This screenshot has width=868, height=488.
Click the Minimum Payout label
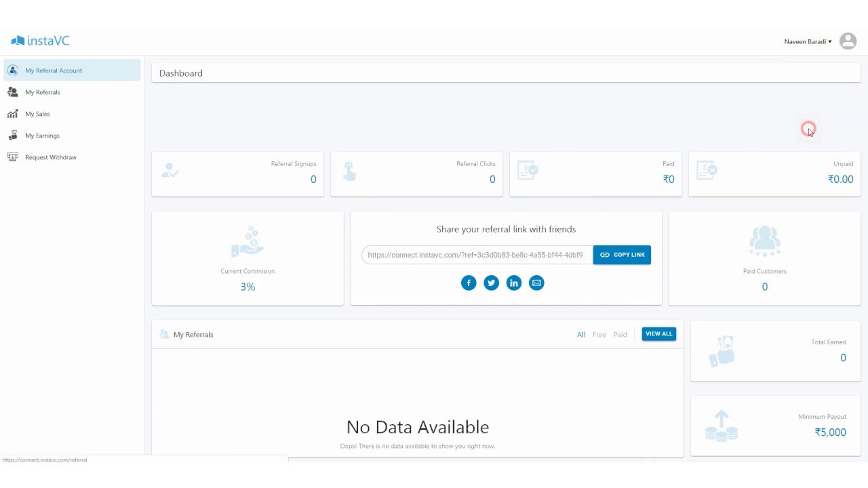(823, 417)
